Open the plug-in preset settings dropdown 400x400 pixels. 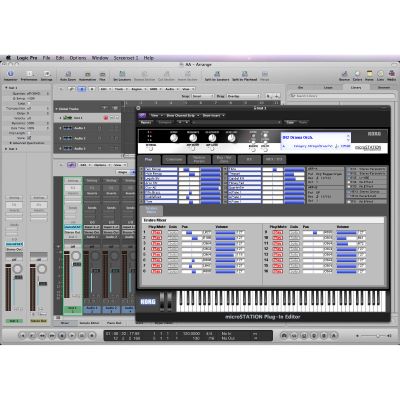(x=237, y=122)
